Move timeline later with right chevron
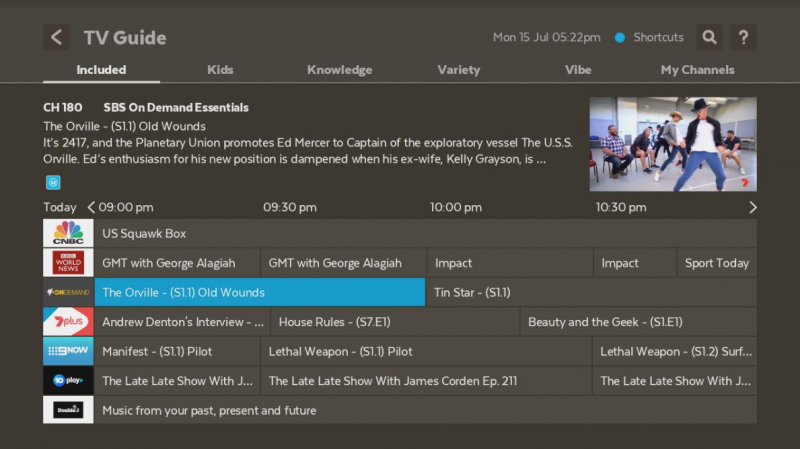Image resolution: width=800 pixels, height=449 pixels. [753, 207]
